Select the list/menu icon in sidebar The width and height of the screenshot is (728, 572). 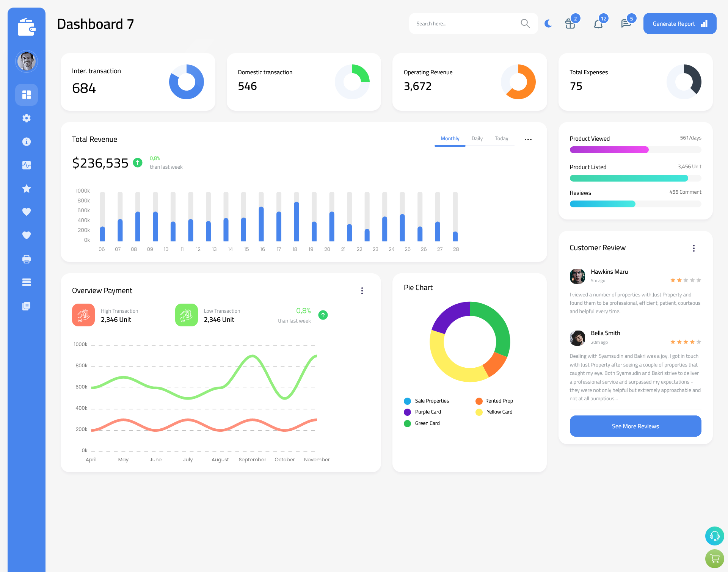click(x=26, y=282)
